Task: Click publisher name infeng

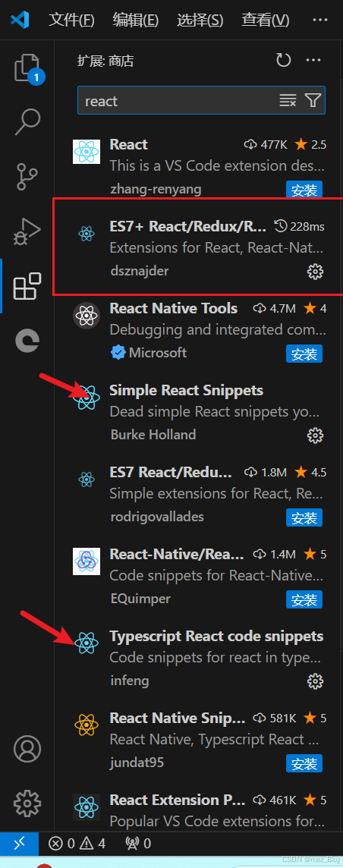Action: [x=130, y=681]
